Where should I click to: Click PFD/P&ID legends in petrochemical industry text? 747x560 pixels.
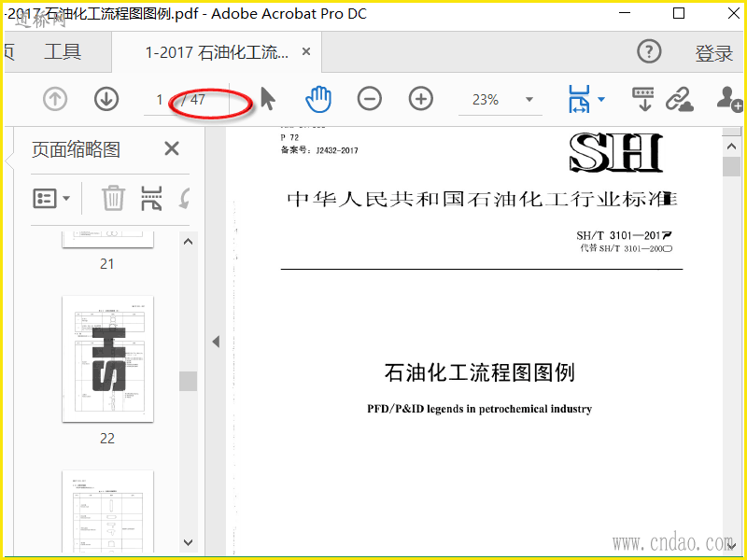point(479,409)
